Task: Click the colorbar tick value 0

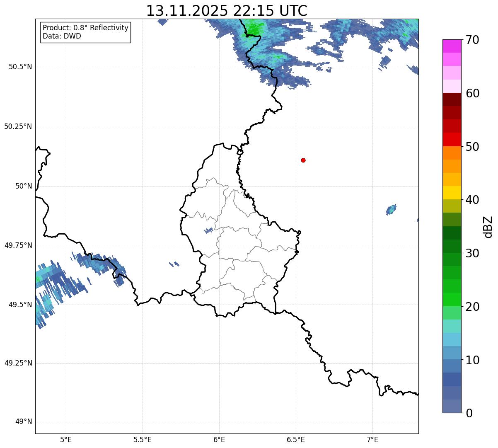Action: [469, 413]
